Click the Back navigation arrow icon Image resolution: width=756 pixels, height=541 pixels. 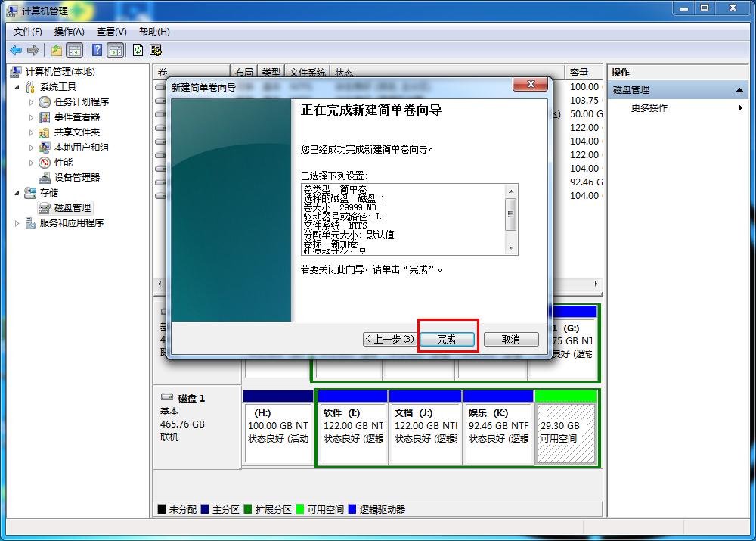16,50
